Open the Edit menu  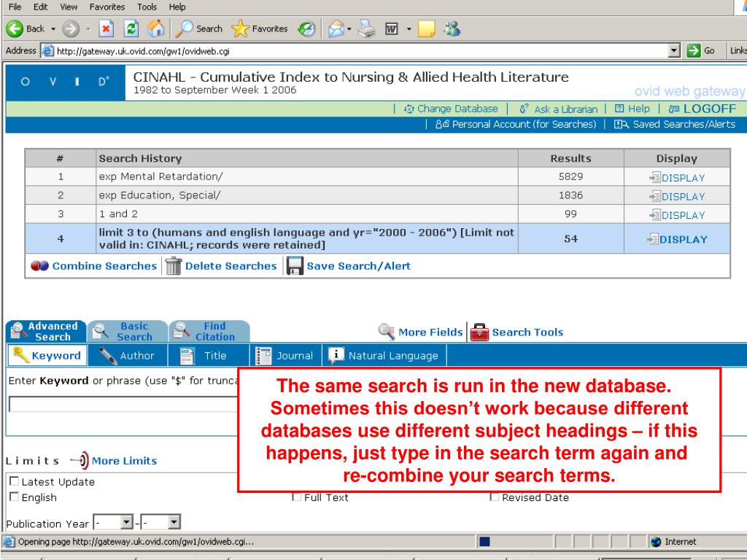point(41,7)
